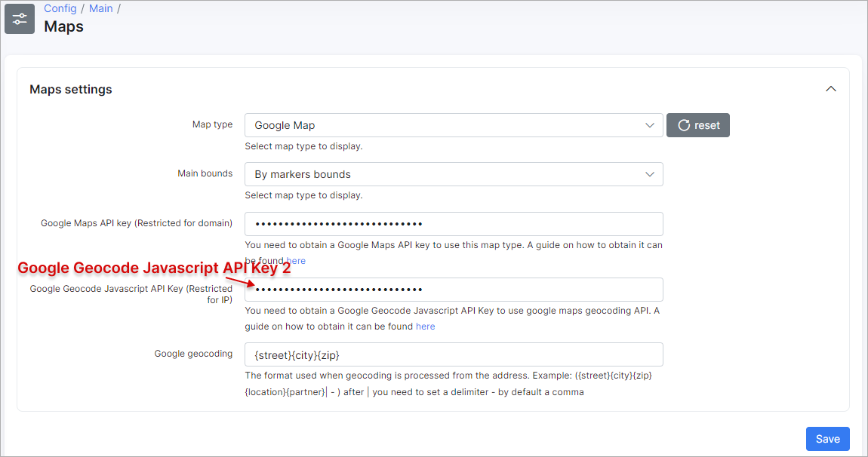This screenshot has height=457, width=868.
Task: Click into the Google geocoding format field
Action: tap(453, 354)
